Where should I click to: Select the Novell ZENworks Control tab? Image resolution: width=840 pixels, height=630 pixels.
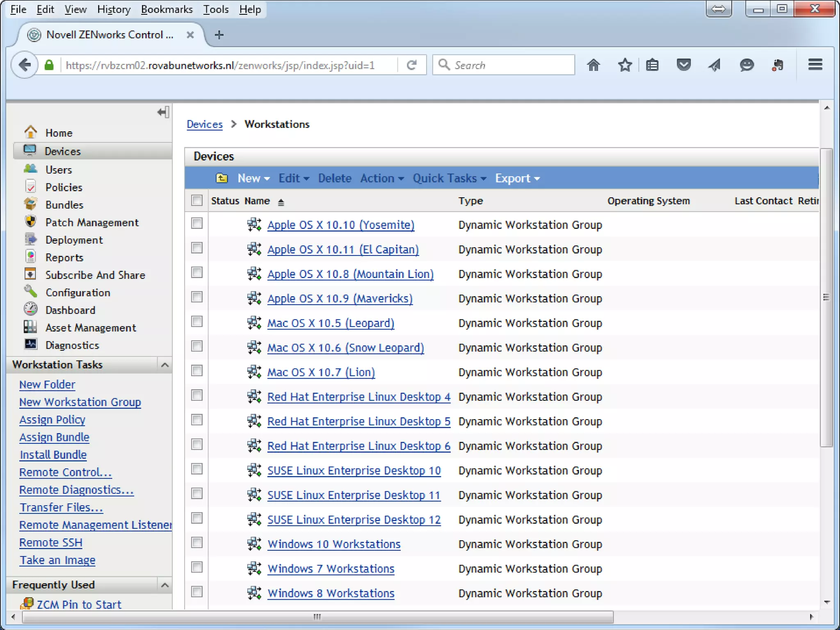pos(110,35)
